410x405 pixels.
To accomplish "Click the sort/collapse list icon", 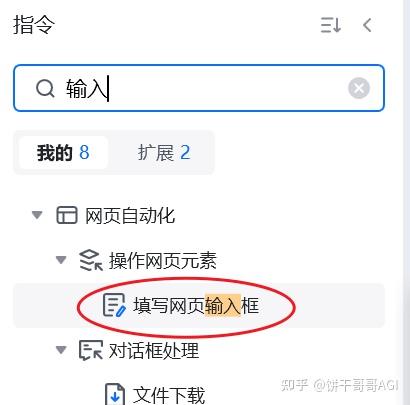I will coord(330,25).
